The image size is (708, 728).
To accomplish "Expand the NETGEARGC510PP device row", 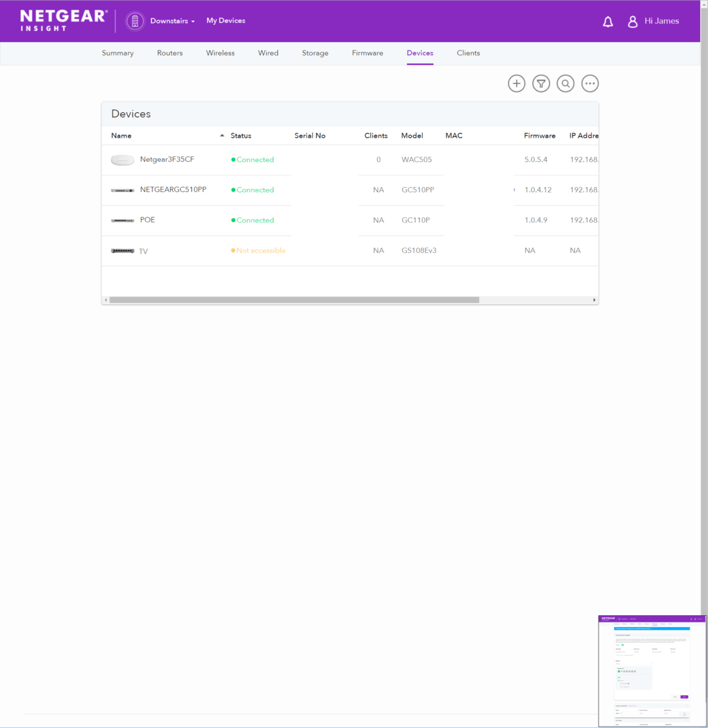I will [x=172, y=190].
